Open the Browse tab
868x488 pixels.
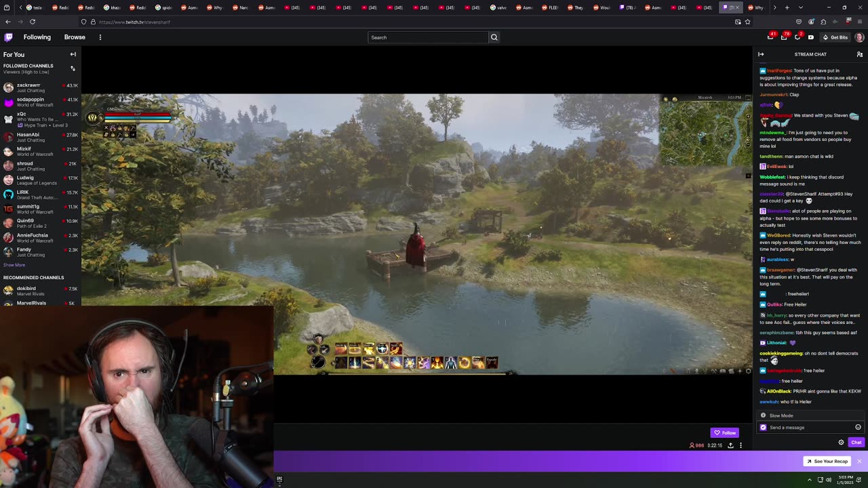tap(75, 37)
